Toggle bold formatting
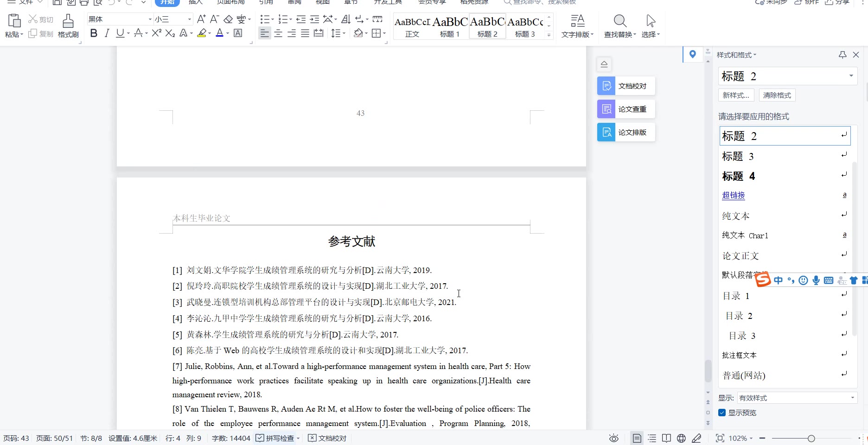Image resolution: width=868 pixels, height=445 pixels. pos(94,33)
